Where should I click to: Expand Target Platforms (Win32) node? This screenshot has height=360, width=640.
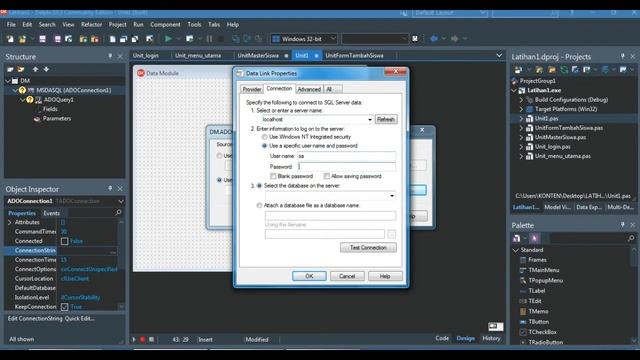[521, 109]
